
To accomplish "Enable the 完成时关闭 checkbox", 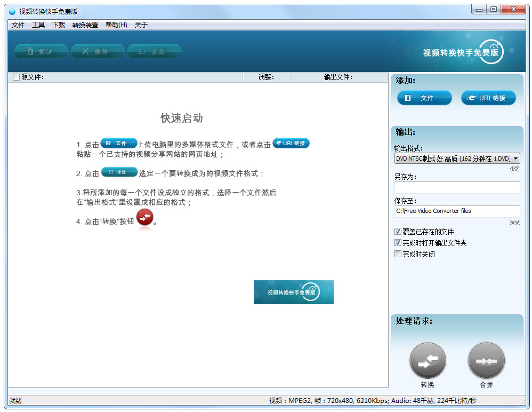I will 398,254.
